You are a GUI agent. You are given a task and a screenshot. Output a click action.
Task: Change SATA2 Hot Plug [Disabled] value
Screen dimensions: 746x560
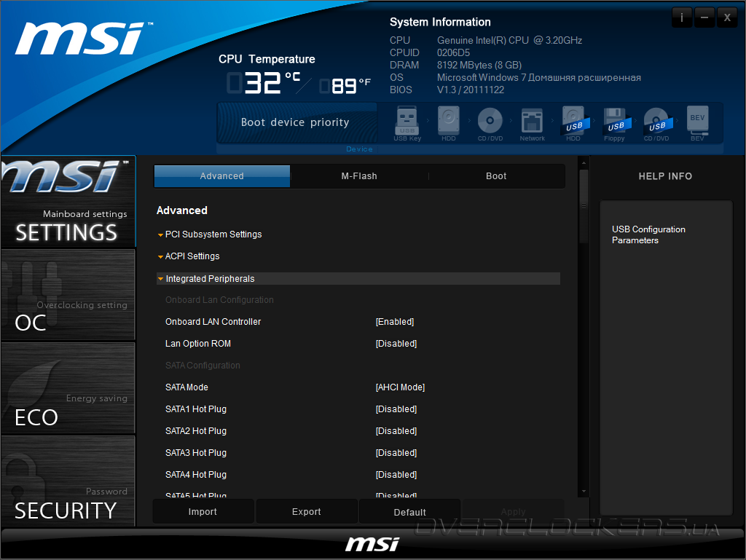click(396, 431)
